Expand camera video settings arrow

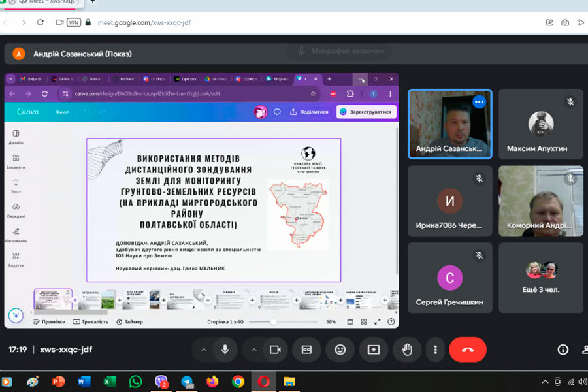pos(253,350)
